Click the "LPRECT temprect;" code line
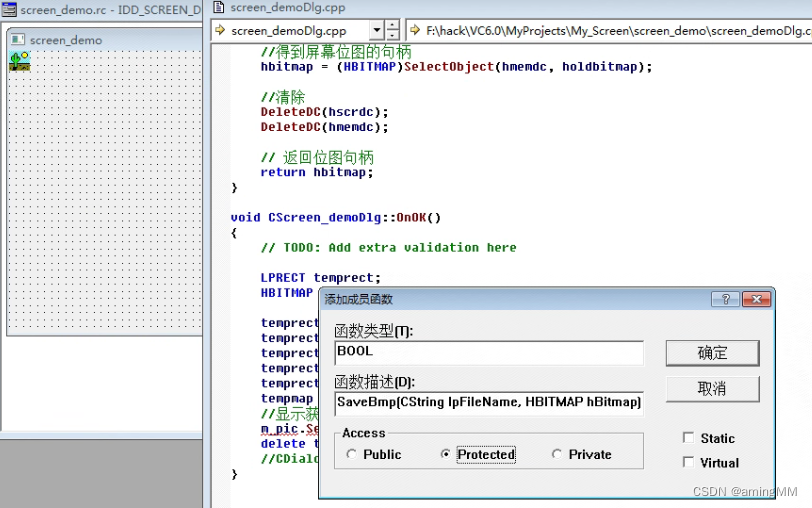Viewport: 812px width, 508px height. pos(321,278)
